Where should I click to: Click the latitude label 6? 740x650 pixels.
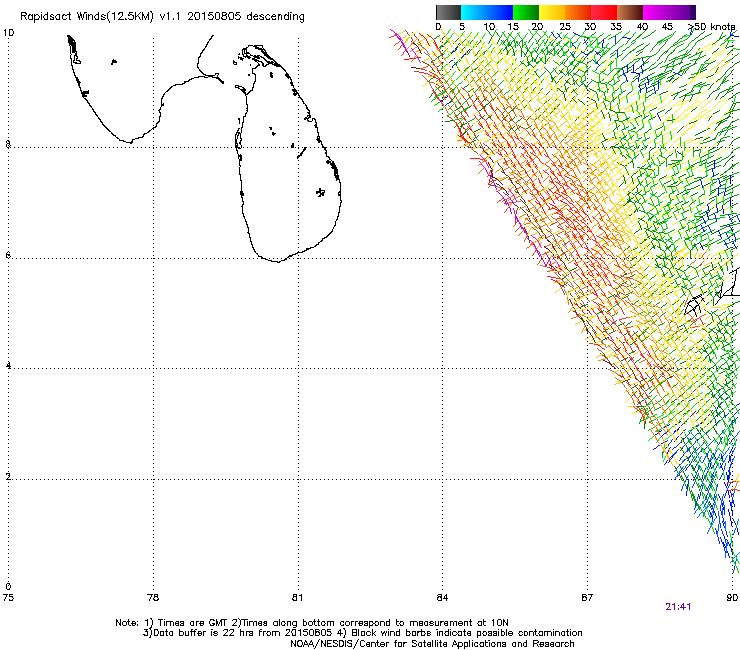tap(8, 255)
